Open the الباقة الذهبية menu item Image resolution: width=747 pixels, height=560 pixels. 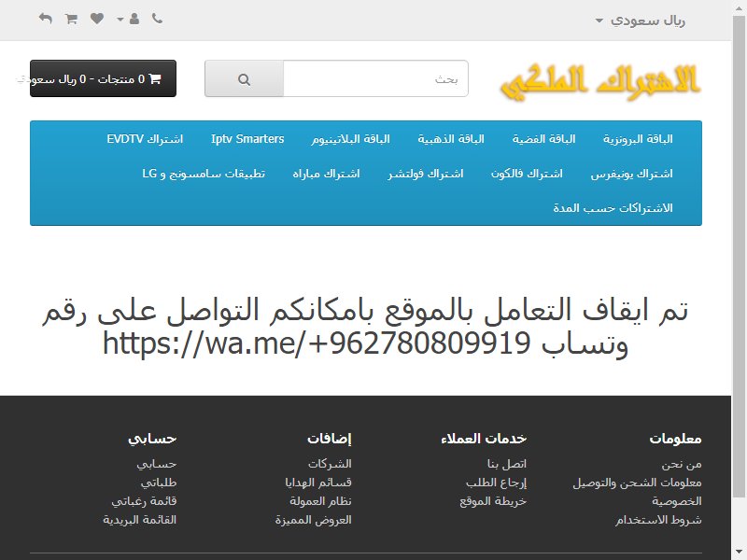point(451,139)
